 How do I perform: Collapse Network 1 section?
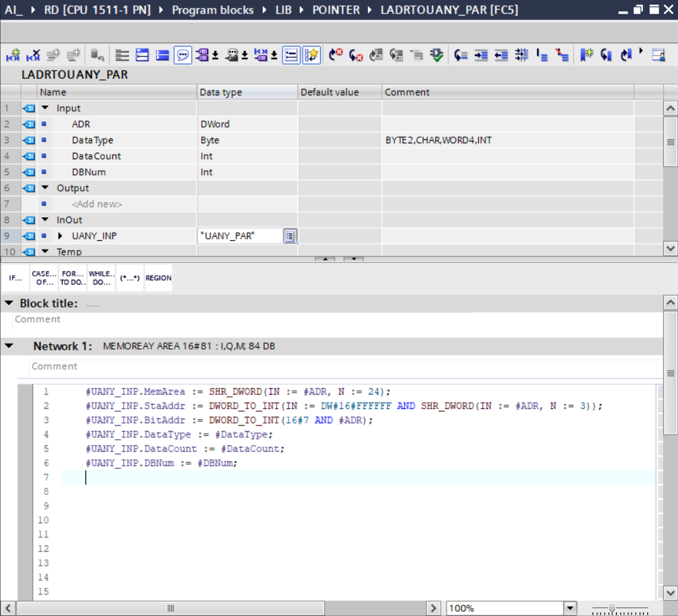click(9, 346)
